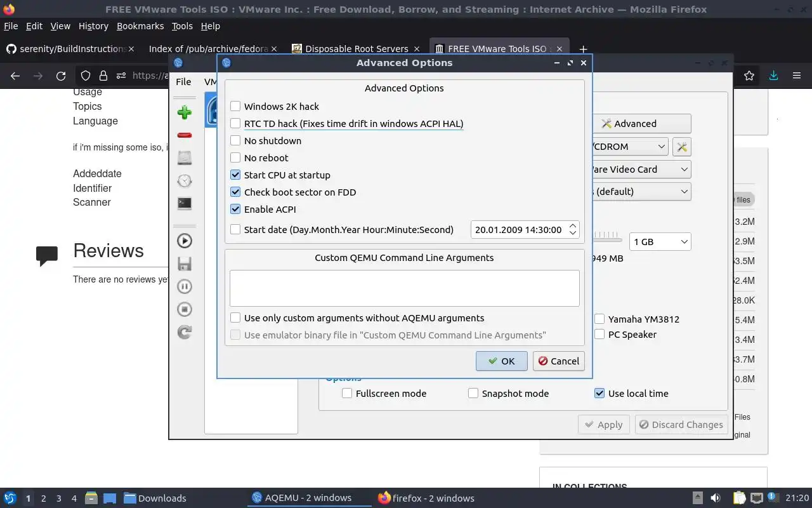
Task: Open the File menu in Firefox
Action: point(11,26)
